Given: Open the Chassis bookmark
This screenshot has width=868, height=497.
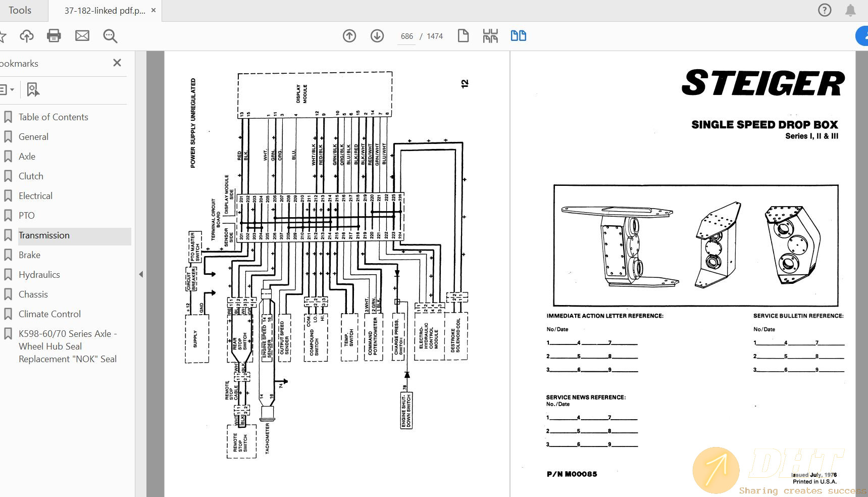Looking at the screenshot, I should [33, 294].
